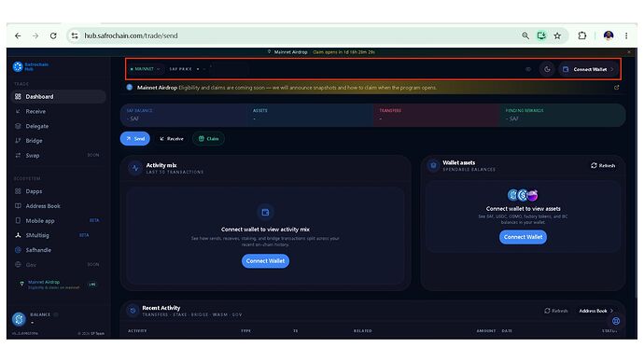Click the token logos in Wallet assets

point(523,195)
